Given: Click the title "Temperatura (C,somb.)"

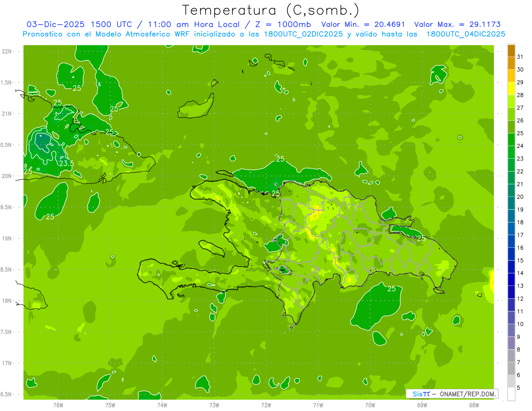Looking at the screenshot, I should [270, 10].
